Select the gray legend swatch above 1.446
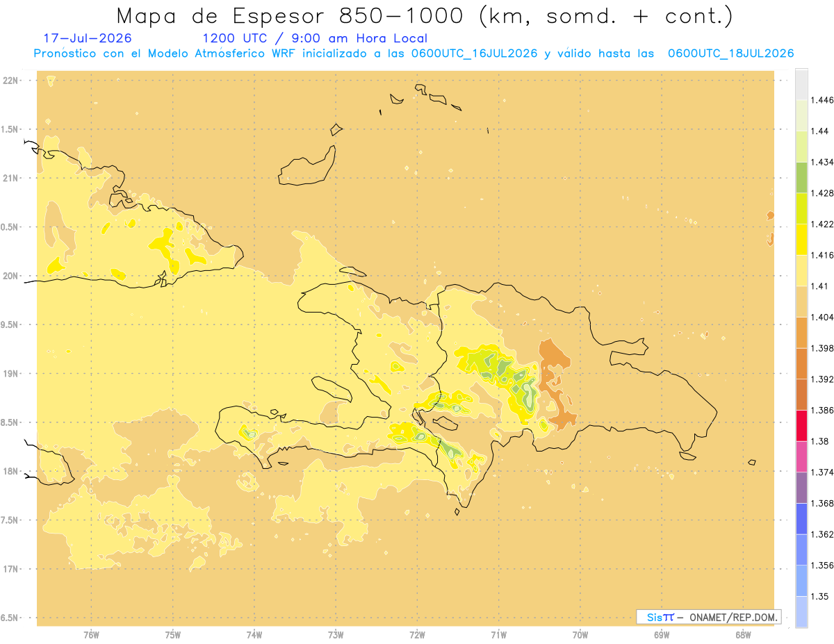The width and height of the screenshot is (834, 644). (x=801, y=84)
